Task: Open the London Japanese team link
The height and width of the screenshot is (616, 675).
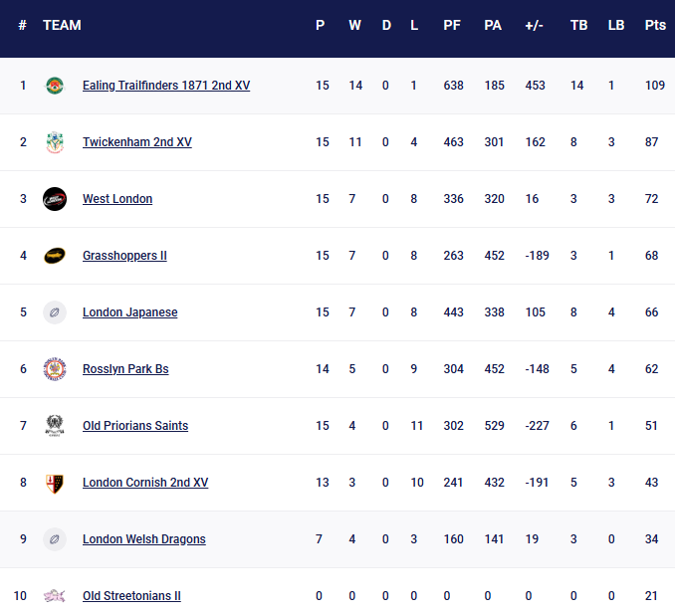Action: [130, 312]
